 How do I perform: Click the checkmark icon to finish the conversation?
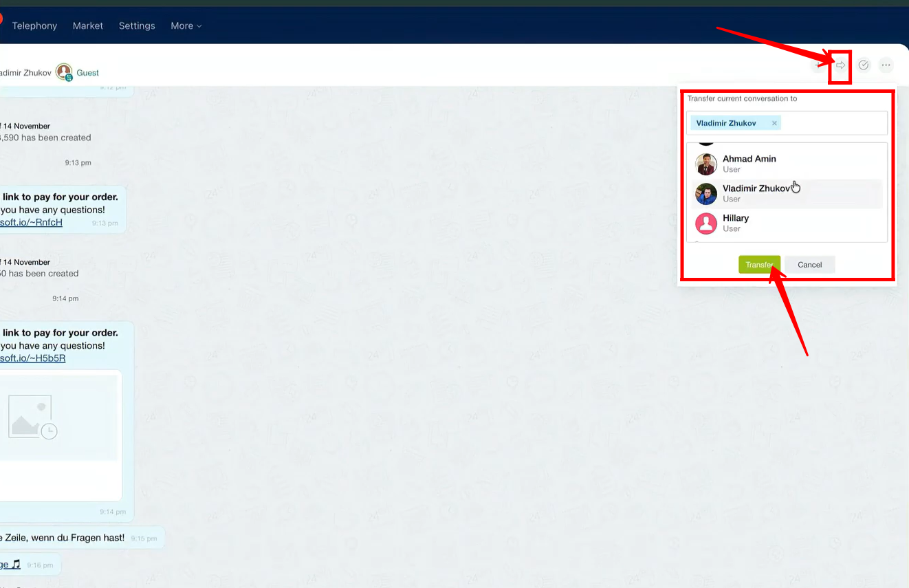click(x=864, y=65)
